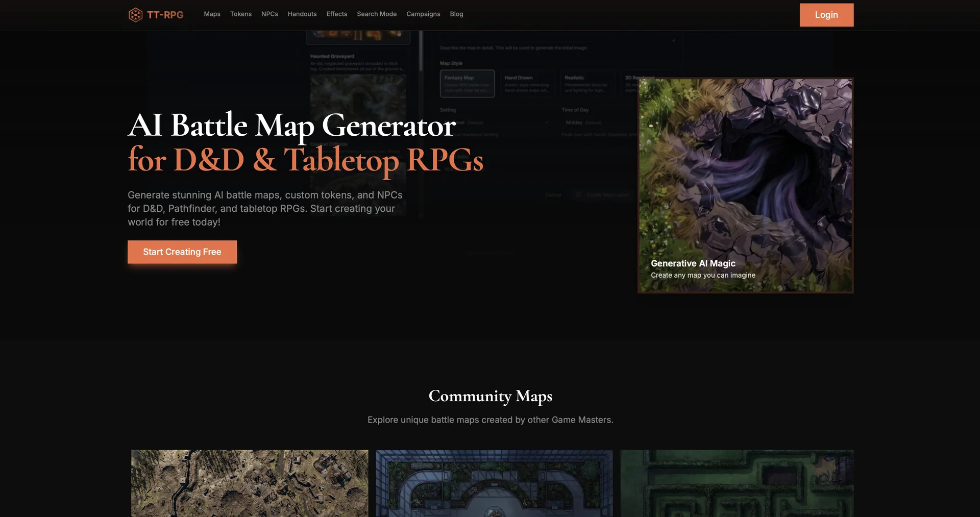
Task: Open the blue greenhouse community map thumbnail
Action: tap(494, 483)
